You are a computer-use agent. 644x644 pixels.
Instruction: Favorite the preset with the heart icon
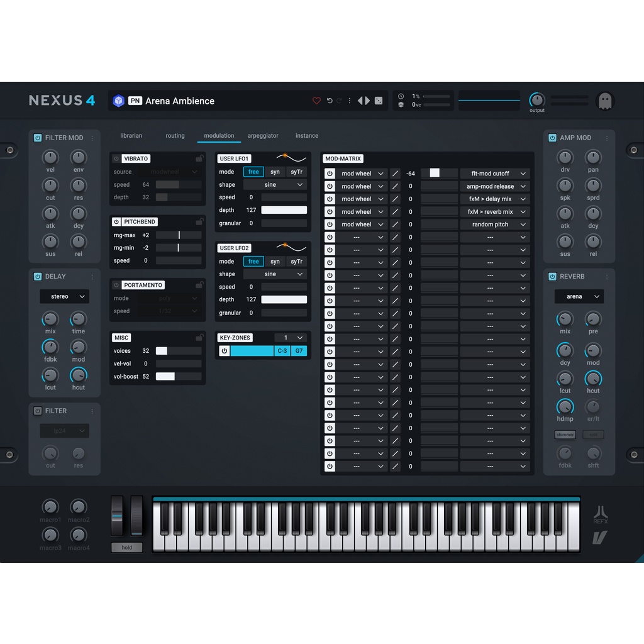coord(316,101)
